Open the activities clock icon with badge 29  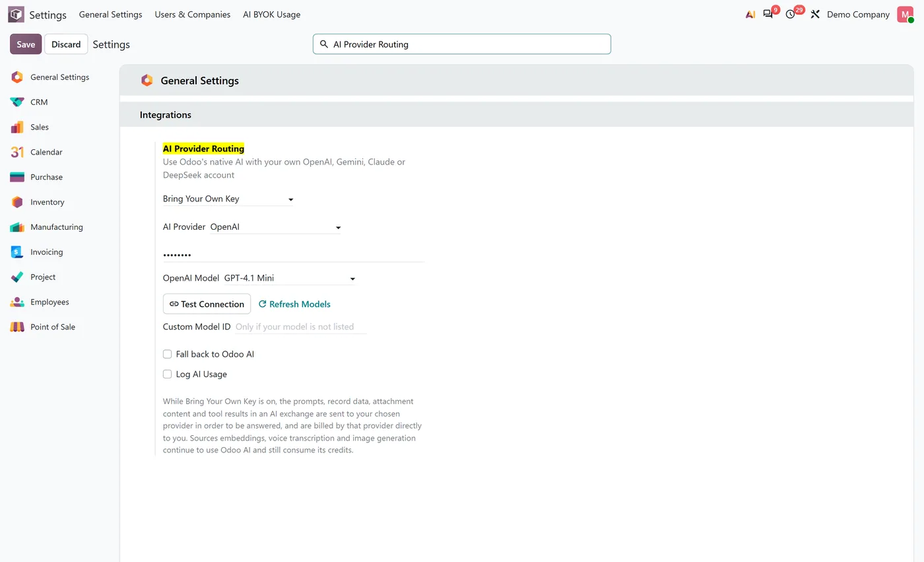pos(791,15)
